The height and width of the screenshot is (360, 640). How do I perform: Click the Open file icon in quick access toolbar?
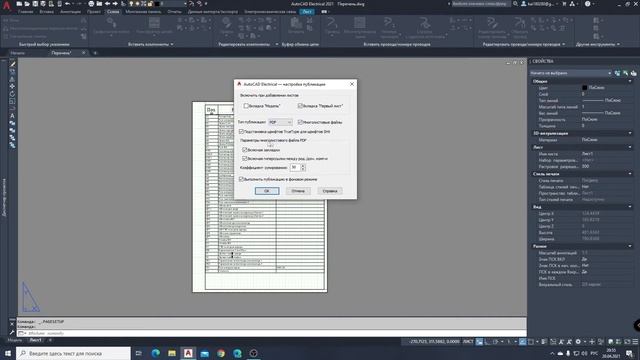[x=27, y=4]
